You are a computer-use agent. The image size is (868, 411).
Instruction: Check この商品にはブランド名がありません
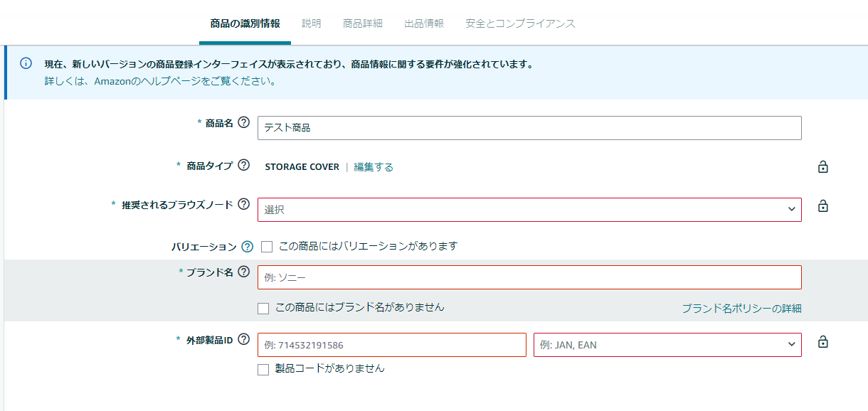263,307
